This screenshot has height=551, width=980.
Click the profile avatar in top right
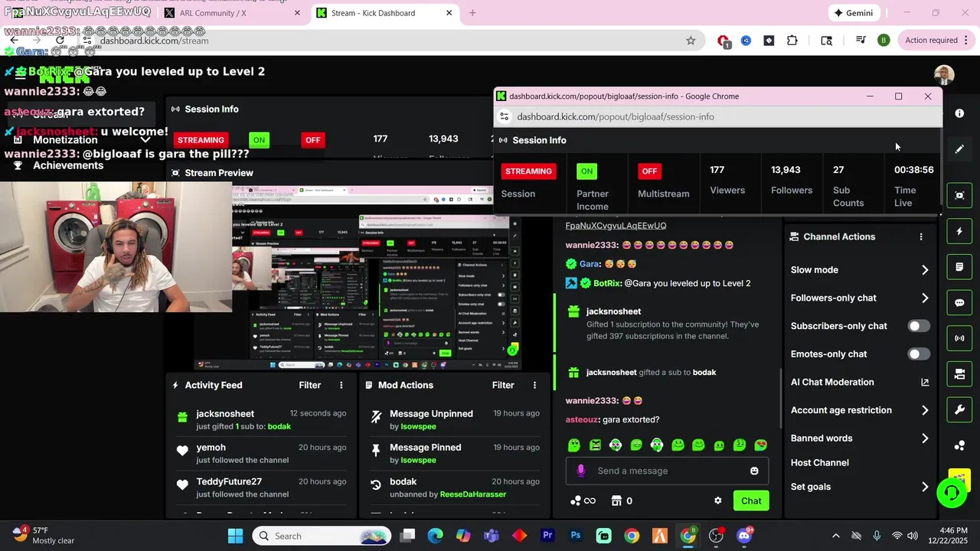click(x=944, y=74)
